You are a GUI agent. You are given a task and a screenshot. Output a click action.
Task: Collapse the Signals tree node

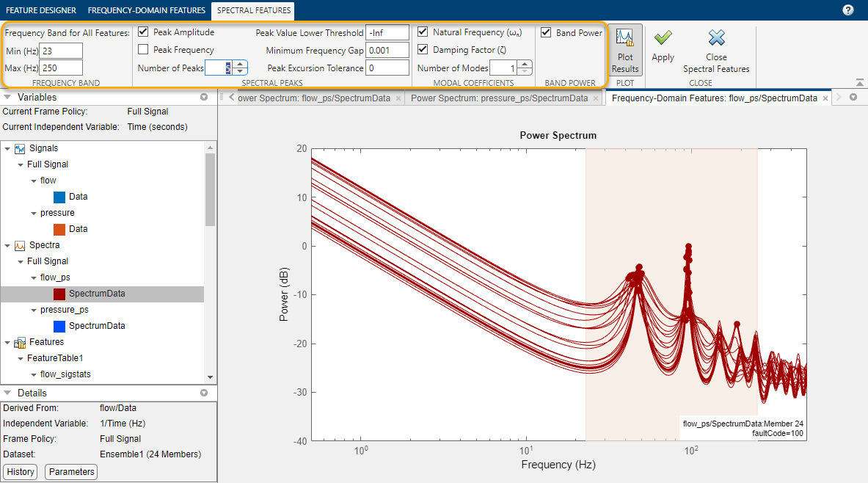coord(7,149)
